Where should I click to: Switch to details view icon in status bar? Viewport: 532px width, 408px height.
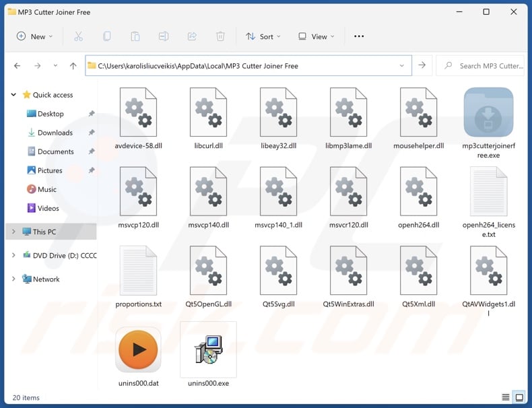coord(506,397)
